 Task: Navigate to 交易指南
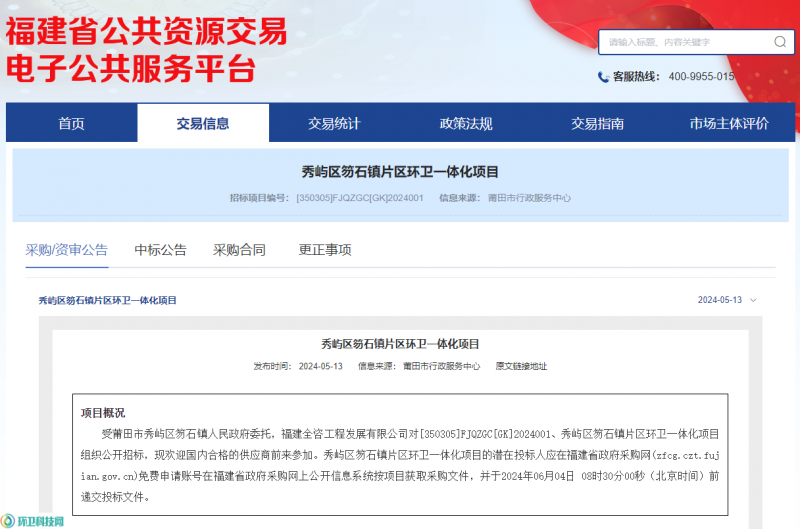click(x=598, y=123)
